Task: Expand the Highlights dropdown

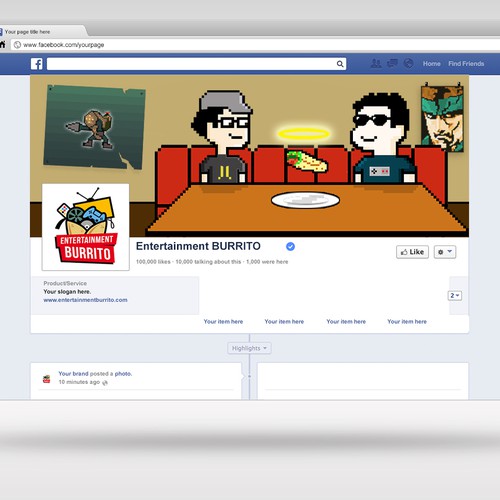Action: tap(249, 348)
